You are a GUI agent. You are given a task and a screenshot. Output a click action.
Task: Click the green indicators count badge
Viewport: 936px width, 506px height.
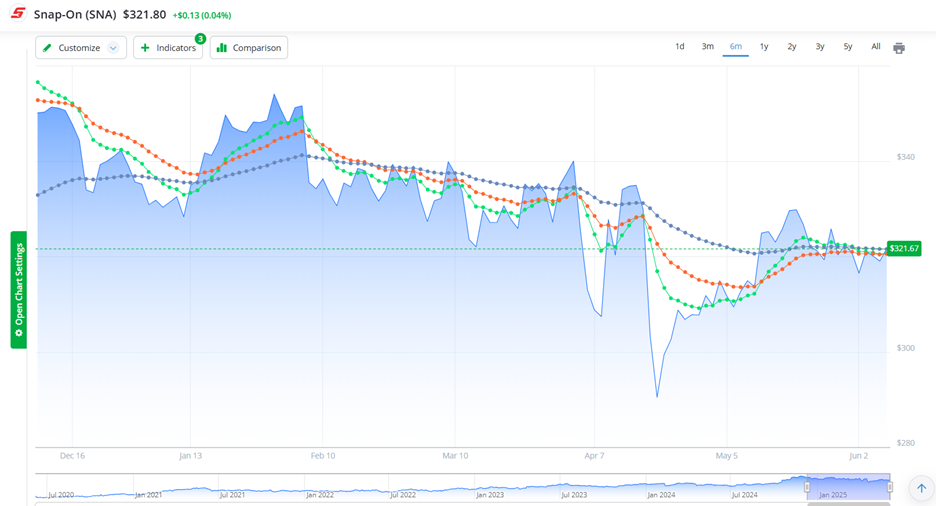[x=200, y=39]
